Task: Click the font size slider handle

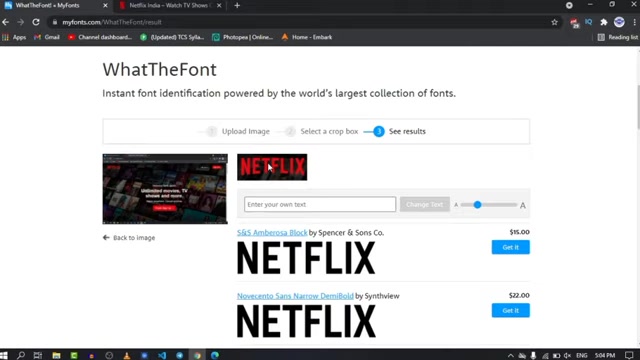Action: 477,204
